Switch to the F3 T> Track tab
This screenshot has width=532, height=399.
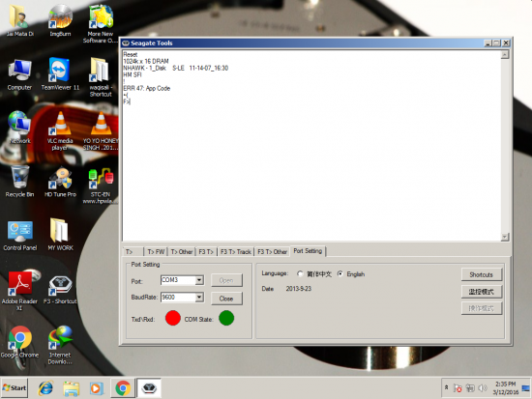[x=236, y=251]
